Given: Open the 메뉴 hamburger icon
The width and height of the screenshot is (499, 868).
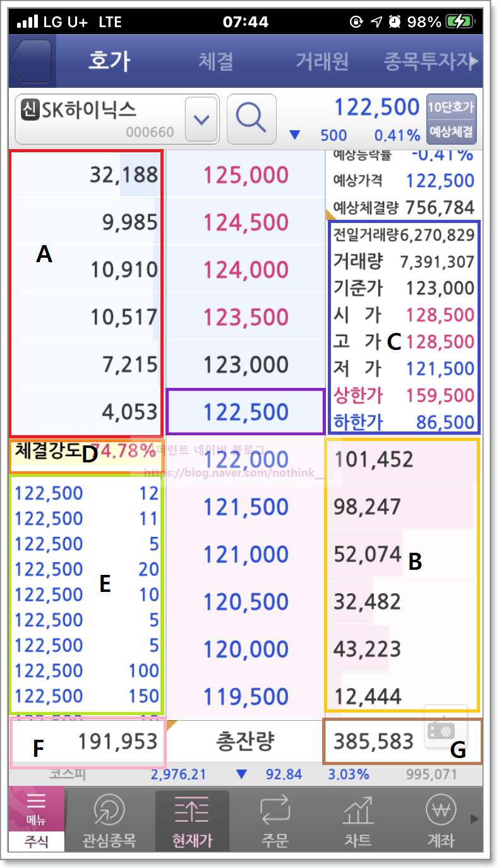Looking at the screenshot, I should tap(36, 809).
